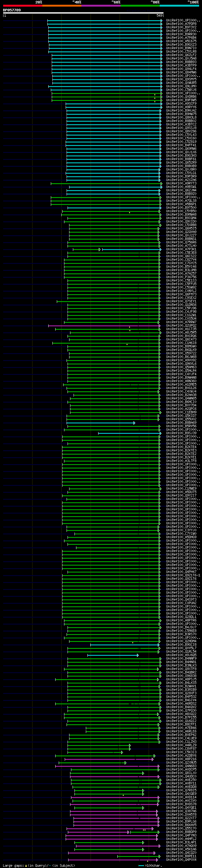Open hit UniRef100_D0A5T8
This screenshot has height=868, width=202.
[x=181, y=814]
